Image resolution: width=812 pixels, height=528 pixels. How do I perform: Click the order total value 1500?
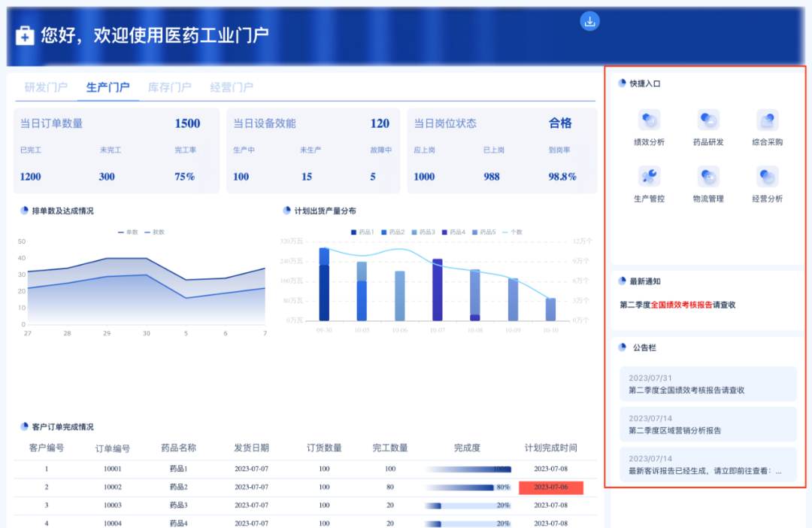coord(187,123)
